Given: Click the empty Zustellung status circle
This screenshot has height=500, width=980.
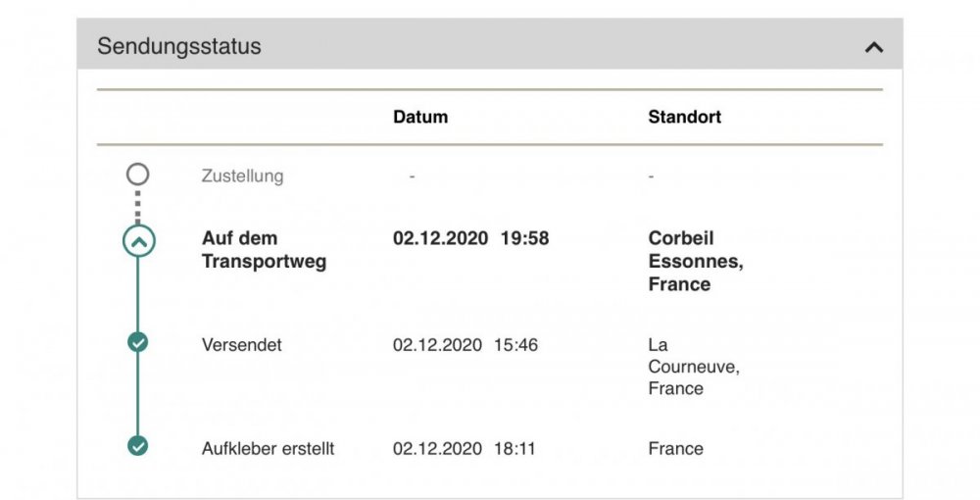Looking at the screenshot, I should click(x=137, y=175).
